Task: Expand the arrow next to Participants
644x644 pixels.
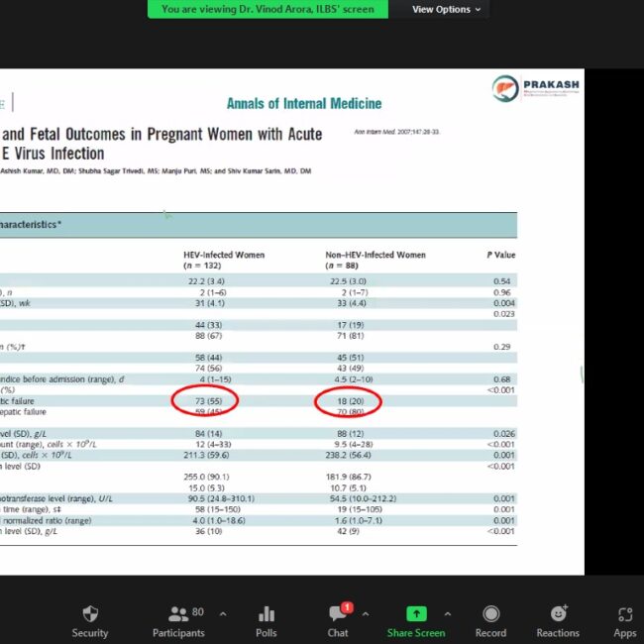Action: click(222, 613)
